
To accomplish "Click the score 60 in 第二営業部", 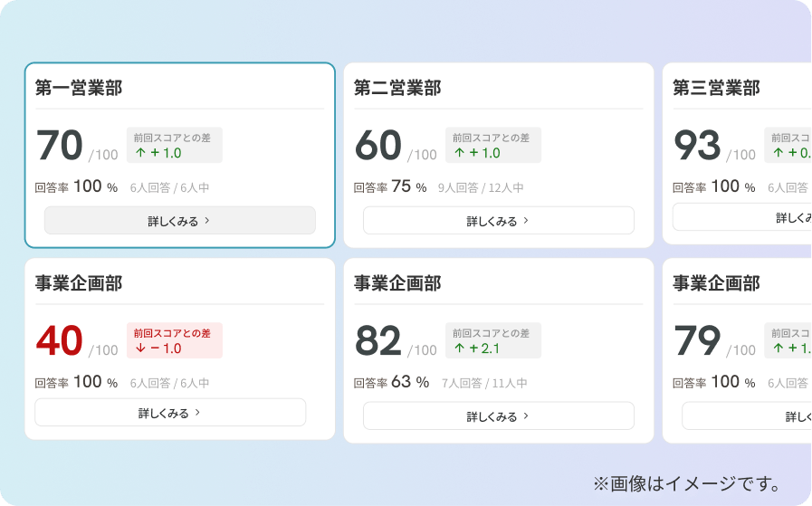I will pos(378,146).
